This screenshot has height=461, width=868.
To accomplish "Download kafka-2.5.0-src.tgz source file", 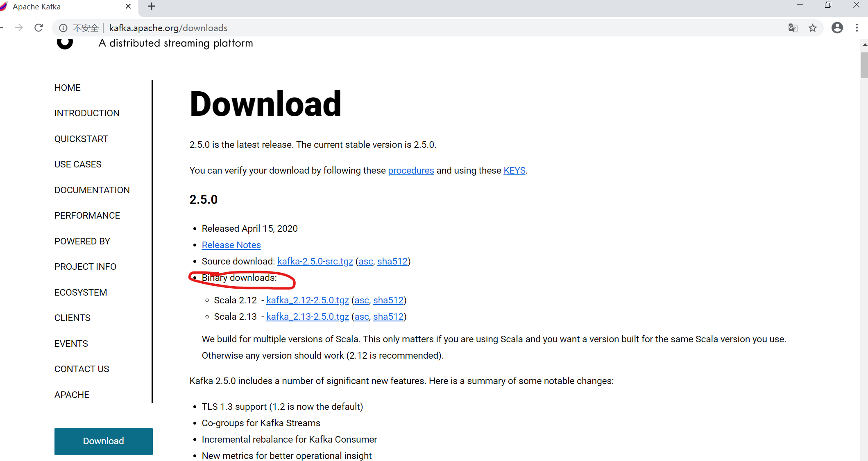I will pos(315,261).
